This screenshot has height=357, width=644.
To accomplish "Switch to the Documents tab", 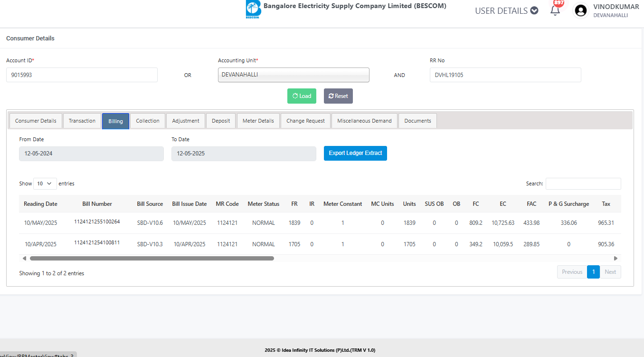I will pyautogui.click(x=417, y=121).
